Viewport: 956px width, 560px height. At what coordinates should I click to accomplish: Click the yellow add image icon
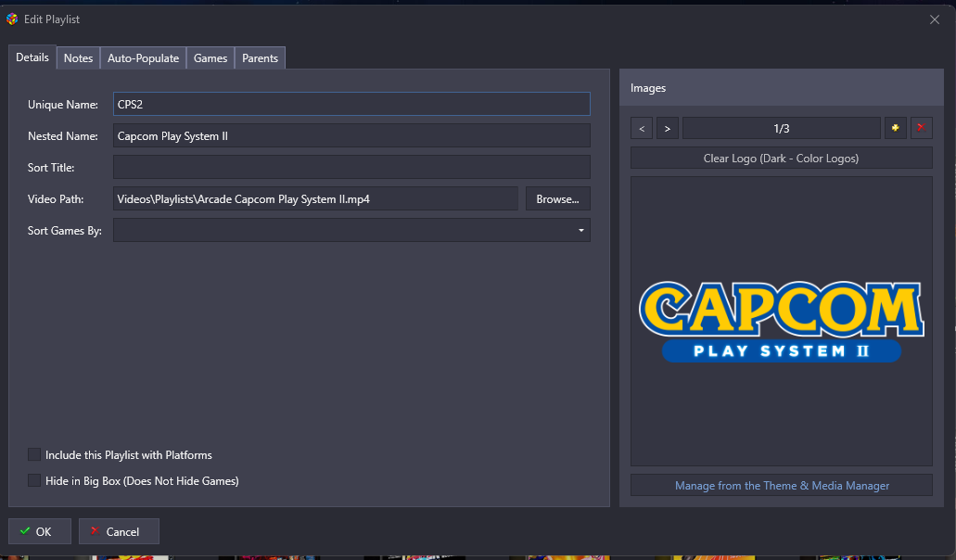tap(895, 128)
